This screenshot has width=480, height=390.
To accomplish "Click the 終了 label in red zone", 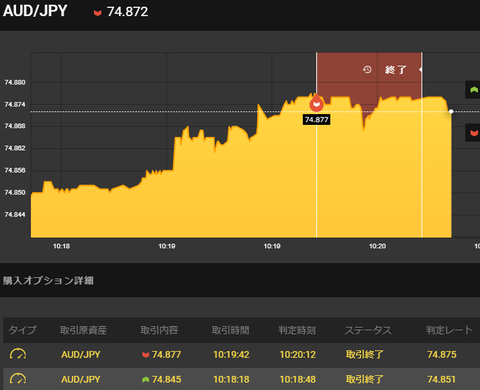I will 396,70.
